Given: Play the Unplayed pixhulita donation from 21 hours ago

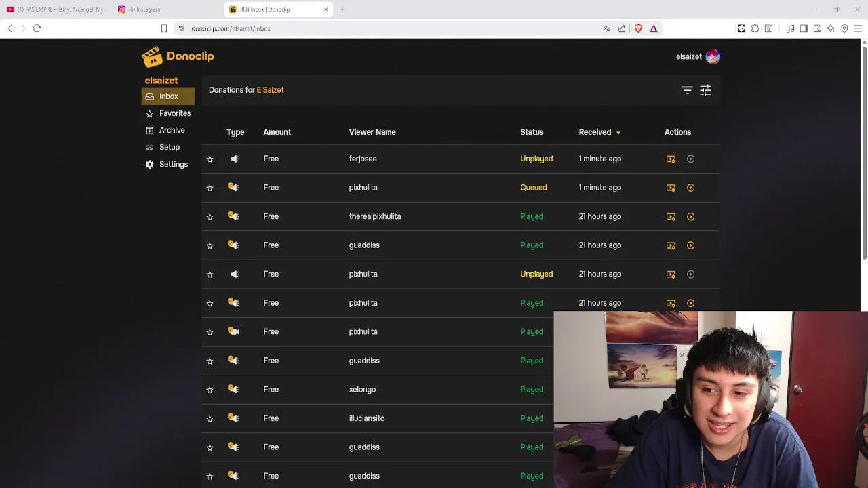Looking at the screenshot, I should pyautogui.click(x=690, y=274).
